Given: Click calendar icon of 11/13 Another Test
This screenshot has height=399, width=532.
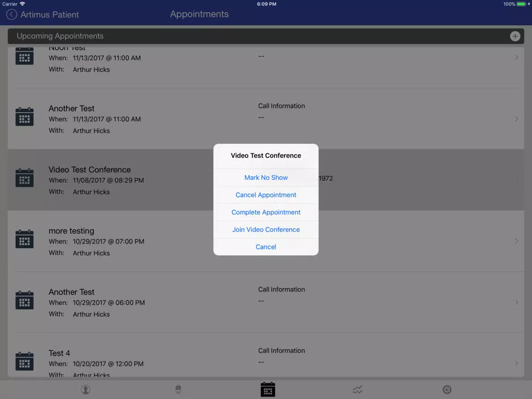Looking at the screenshot, I should click(x=24, y=117).
